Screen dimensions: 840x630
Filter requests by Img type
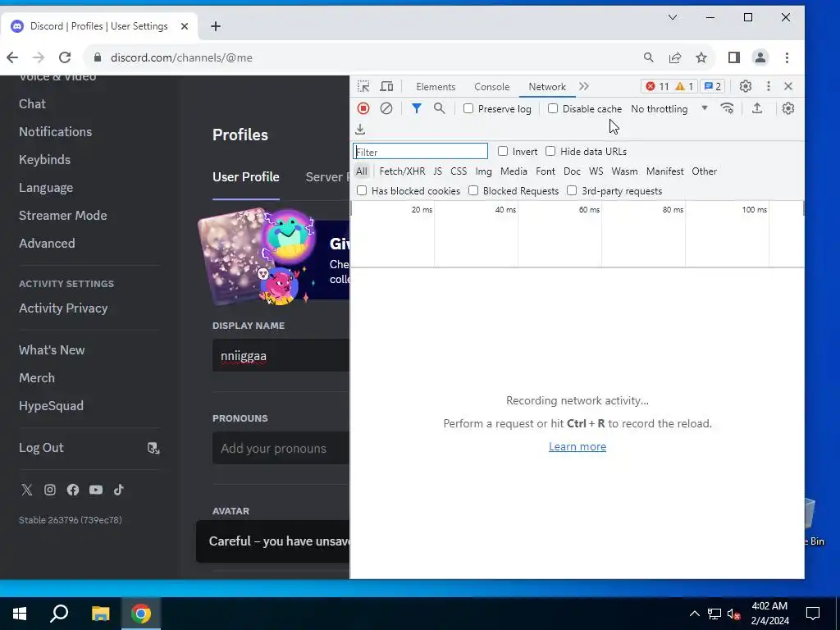(483, 171)
